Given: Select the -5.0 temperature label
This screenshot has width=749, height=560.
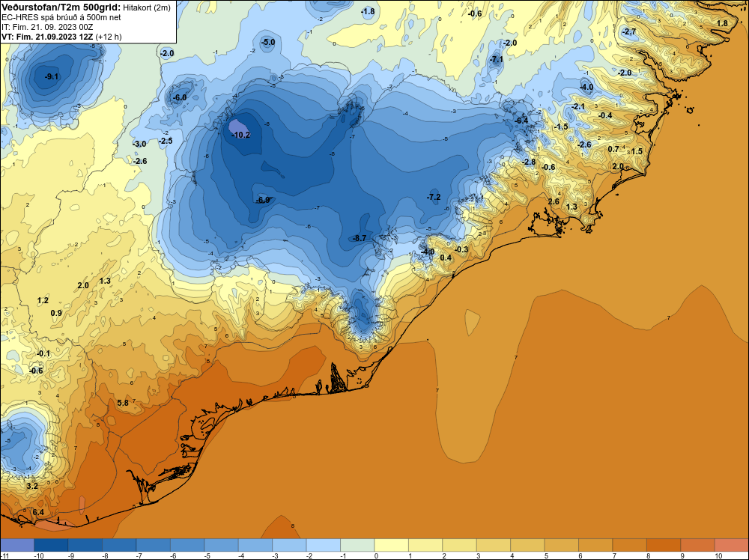Looking at the screenshot, I should click(x=268, y=42).
